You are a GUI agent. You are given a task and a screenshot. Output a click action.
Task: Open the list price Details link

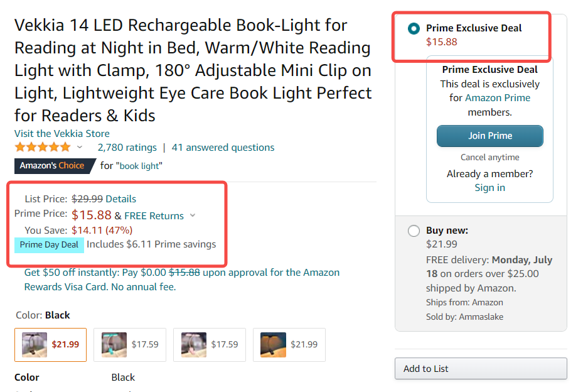pyautogui.click(x=120, y=199)
